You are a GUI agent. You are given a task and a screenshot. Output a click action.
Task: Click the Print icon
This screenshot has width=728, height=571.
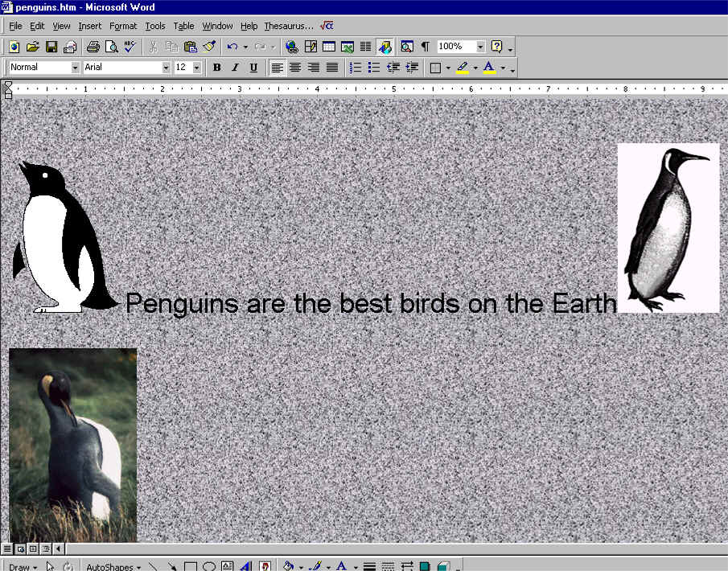[x=93, y=47]
